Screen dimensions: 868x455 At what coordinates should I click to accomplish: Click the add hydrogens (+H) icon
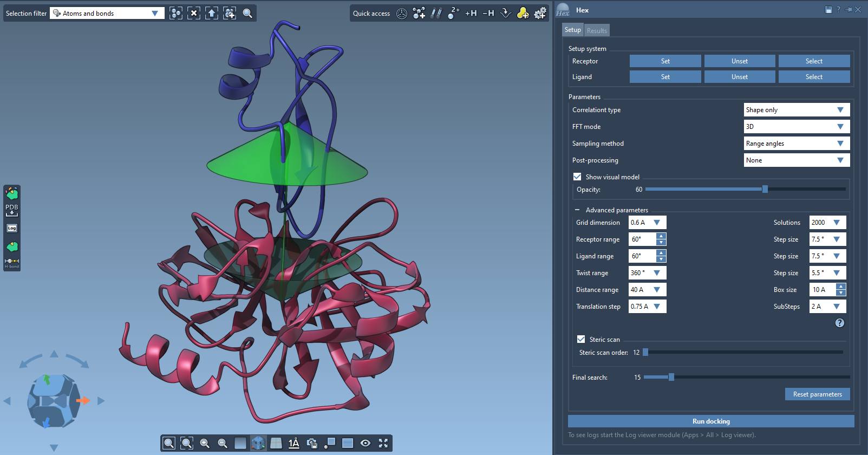coord(471,13)
